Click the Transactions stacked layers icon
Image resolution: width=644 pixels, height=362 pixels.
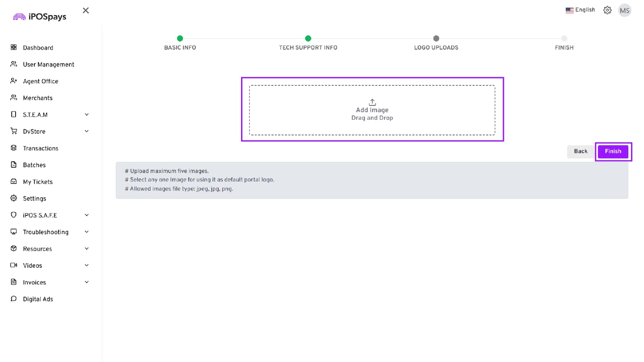click(x=13, y=148)
